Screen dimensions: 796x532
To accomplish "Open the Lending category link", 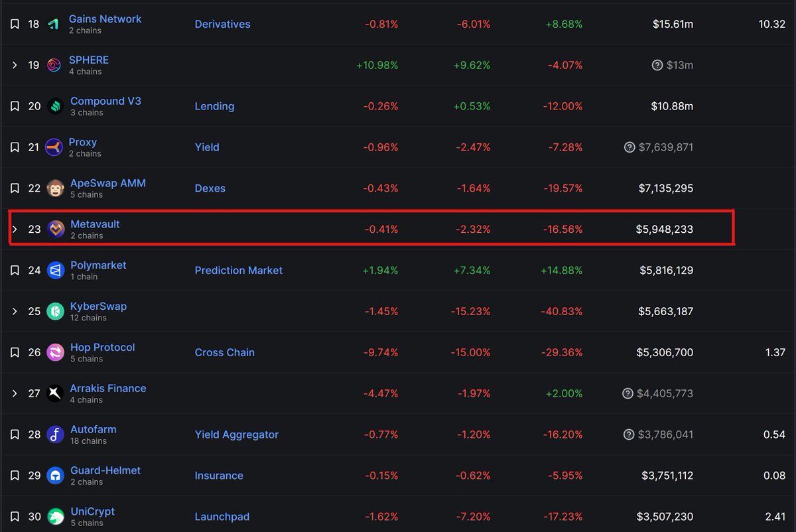I will click(214, 106).
